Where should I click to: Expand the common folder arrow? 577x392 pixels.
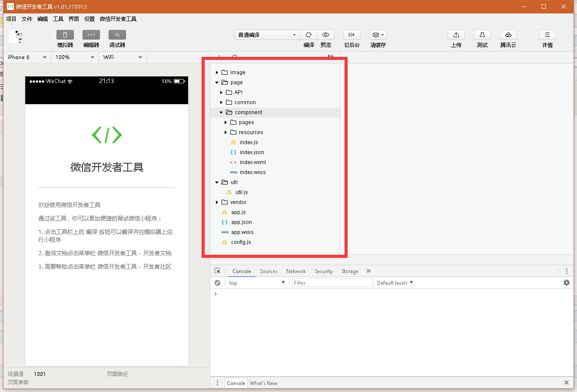tap(221, 102)
